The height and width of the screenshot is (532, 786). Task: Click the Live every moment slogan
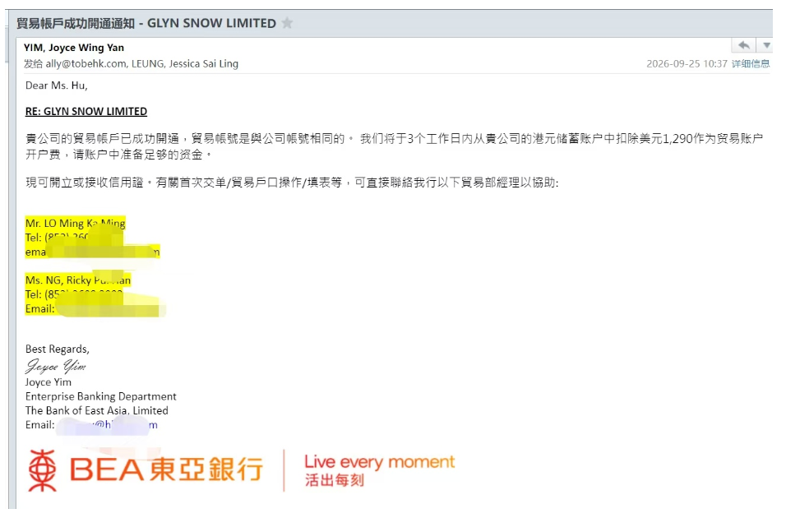(380, 462)
